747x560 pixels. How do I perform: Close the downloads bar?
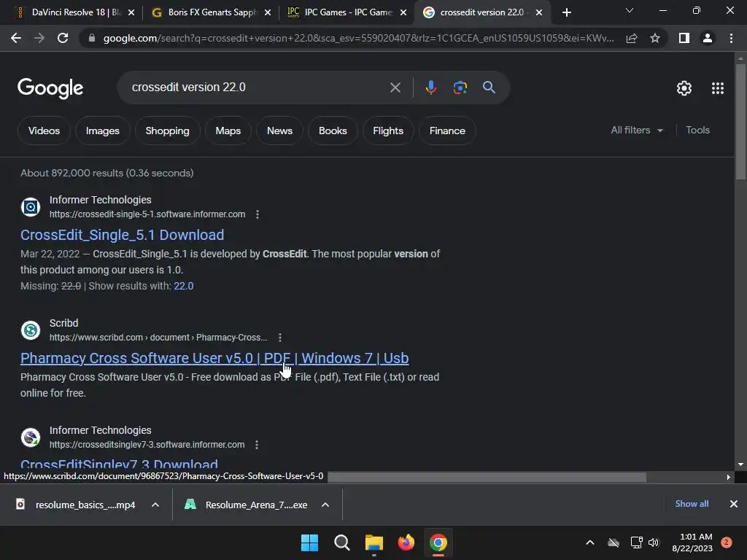[x=734, y=504]
